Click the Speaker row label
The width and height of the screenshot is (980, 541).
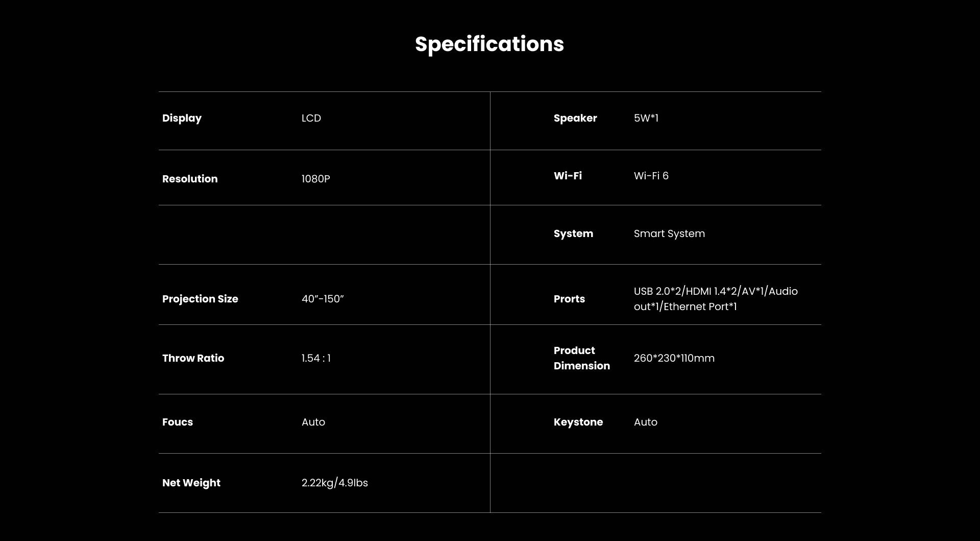[x=575, y=118]
